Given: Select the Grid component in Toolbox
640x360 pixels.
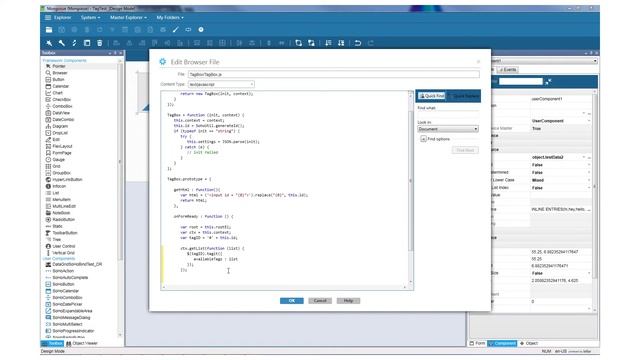Looking at the screenshot, I should (x=56, y=166).
